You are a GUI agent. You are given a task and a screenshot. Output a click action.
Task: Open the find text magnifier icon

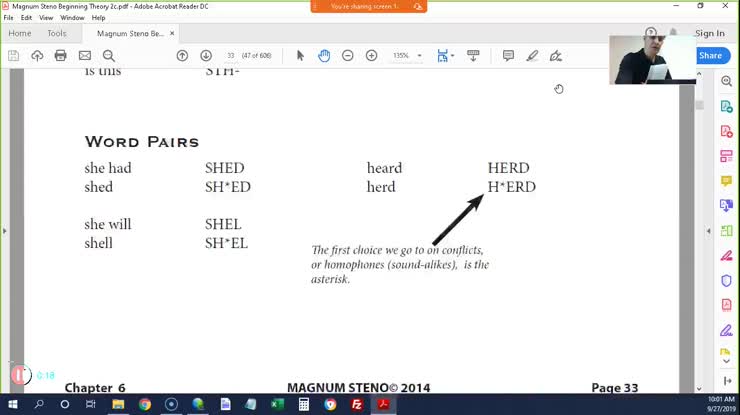point(109,56)
